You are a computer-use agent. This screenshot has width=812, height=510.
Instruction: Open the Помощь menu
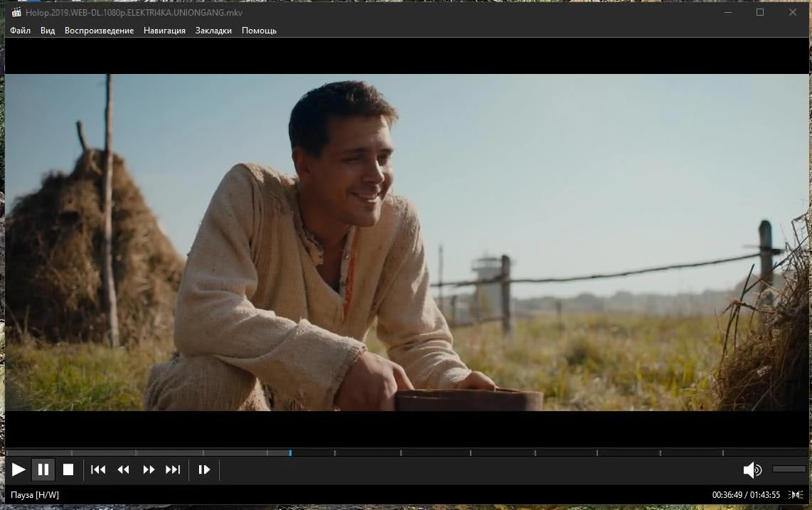[259, 31]
